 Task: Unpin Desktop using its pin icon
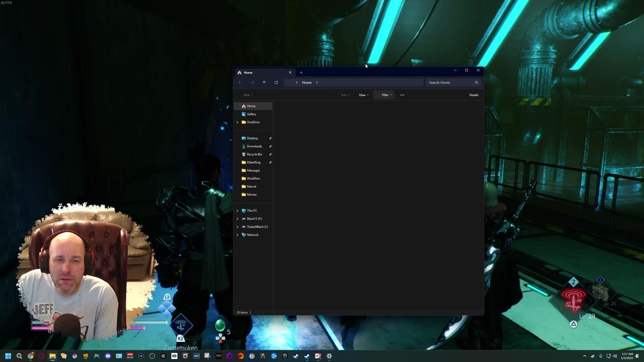270,138
